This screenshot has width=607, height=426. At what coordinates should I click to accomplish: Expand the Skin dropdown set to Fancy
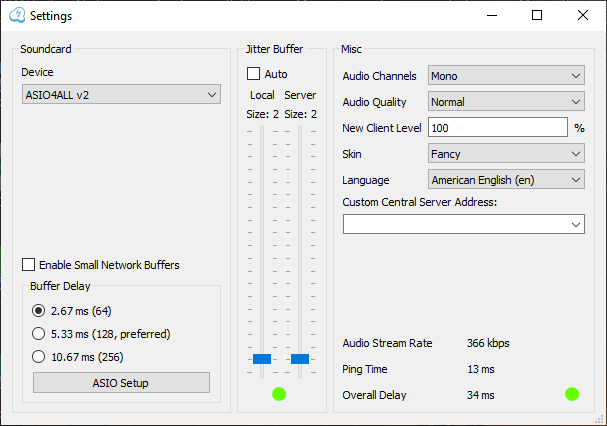tap(505, 154)
